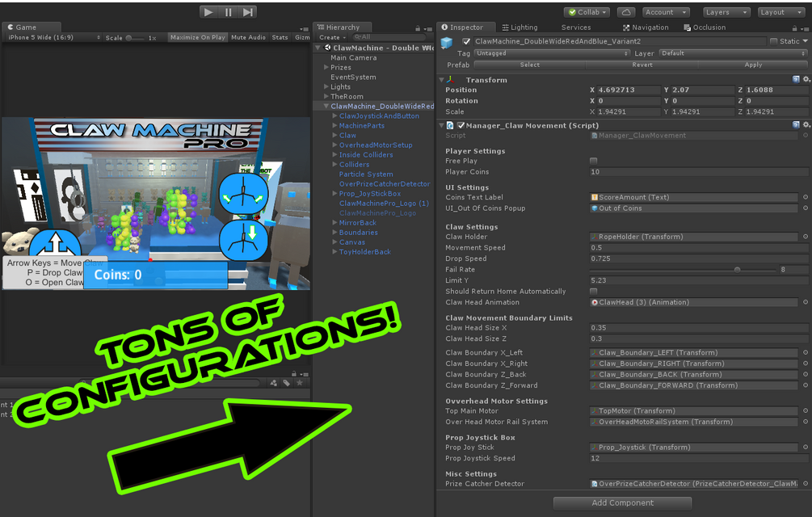812x517 pixels.
Task: Toggle Maximize On Play
Action: (x=197, y=37)
